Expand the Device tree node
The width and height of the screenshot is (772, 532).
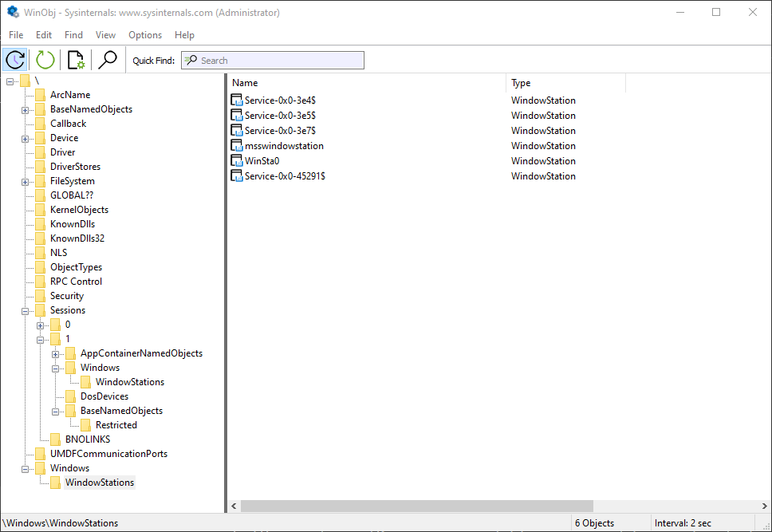coord(26,138)
